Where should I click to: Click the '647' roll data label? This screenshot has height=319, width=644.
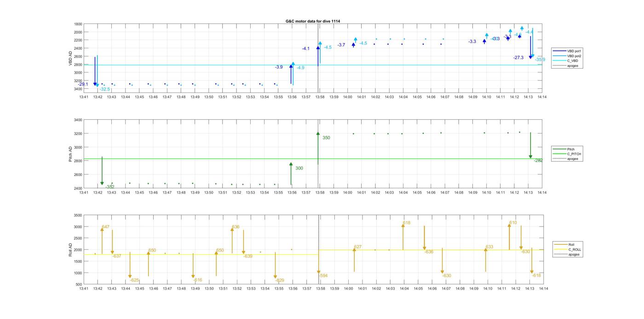pyautogui.click(x=106, y=227)
